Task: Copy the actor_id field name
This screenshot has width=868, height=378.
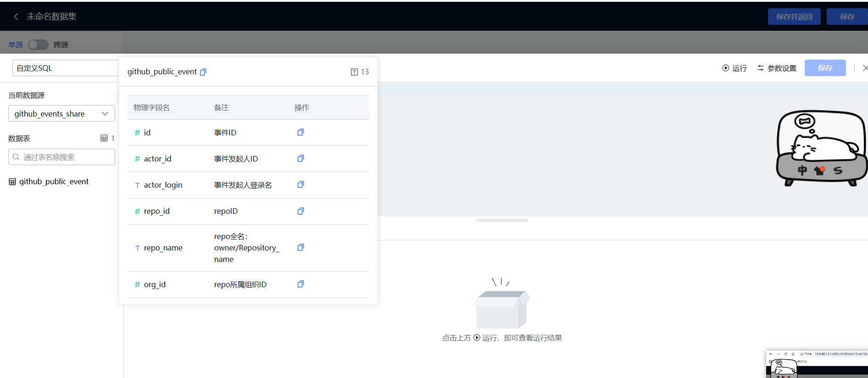Action: [301, 159]
